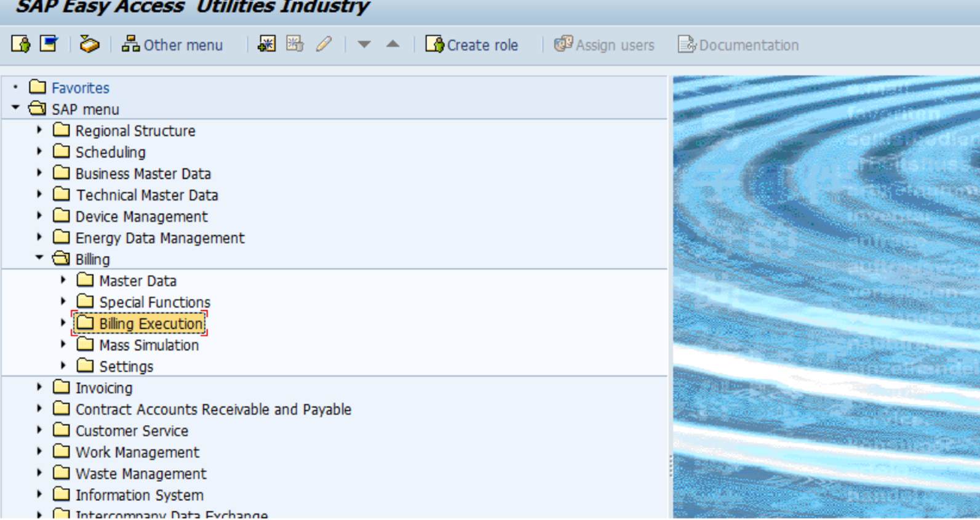Select the highlighted Billing Execution label

151,324
